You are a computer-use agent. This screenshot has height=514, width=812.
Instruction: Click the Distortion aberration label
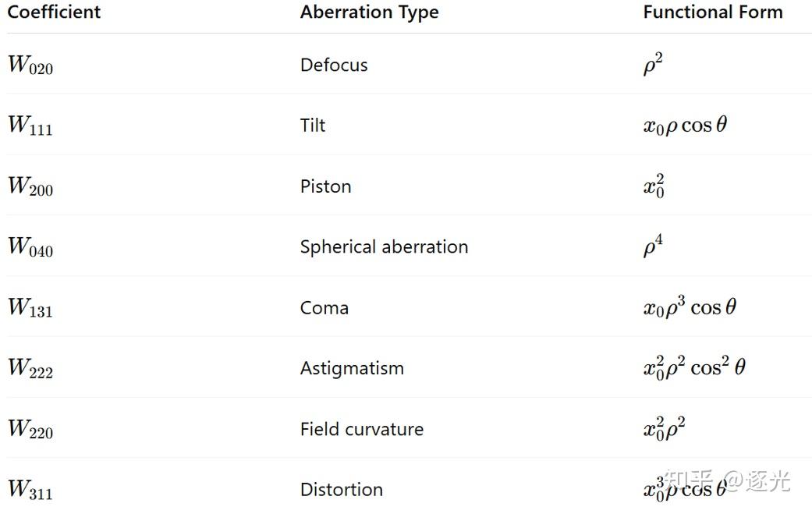(x=341, y=490)
